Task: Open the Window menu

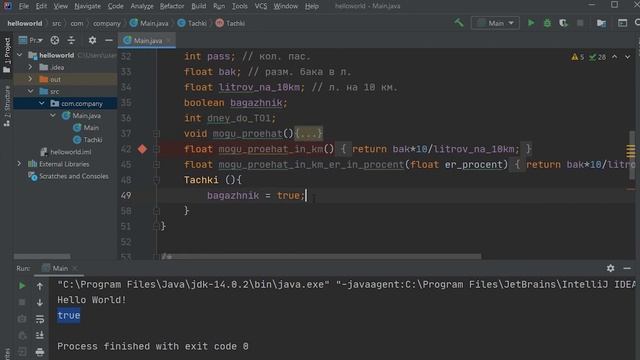Action: pos(285,6)
